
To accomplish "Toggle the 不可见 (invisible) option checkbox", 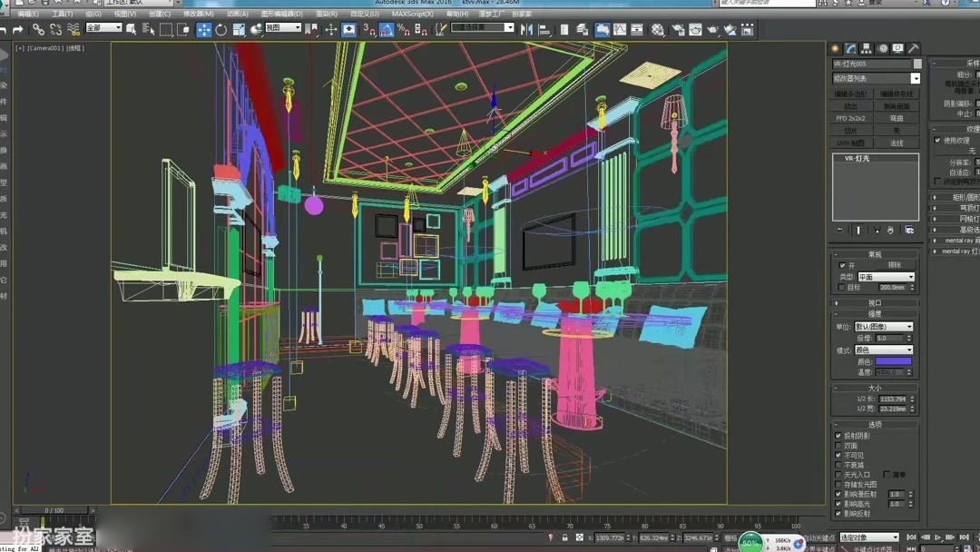I will click(838, 455).
